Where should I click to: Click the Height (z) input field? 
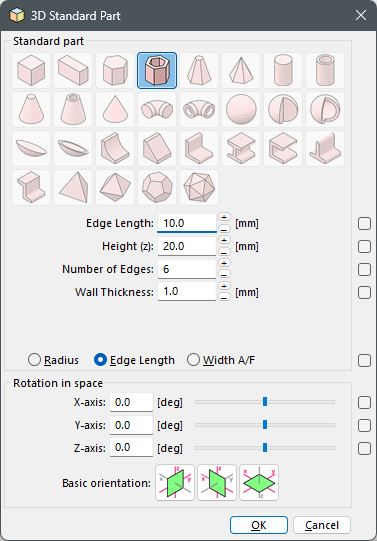(187, 246)
